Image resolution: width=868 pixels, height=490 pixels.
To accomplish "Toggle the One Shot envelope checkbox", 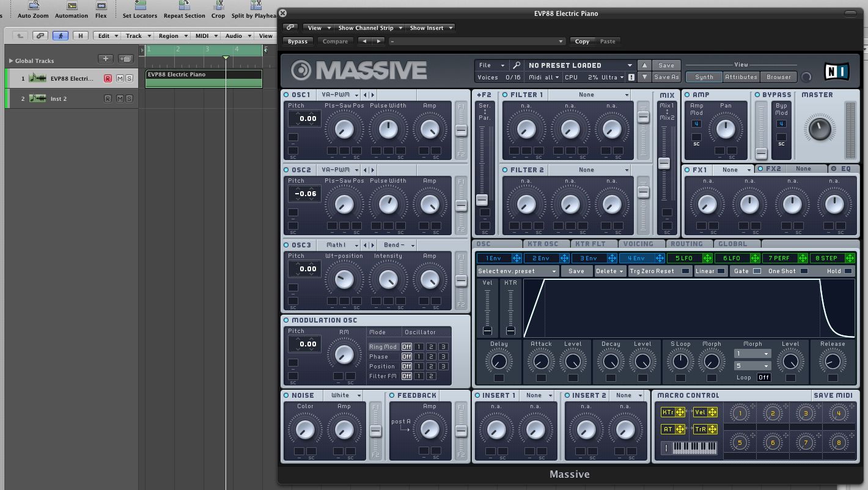I will click(x=804, y=271).
